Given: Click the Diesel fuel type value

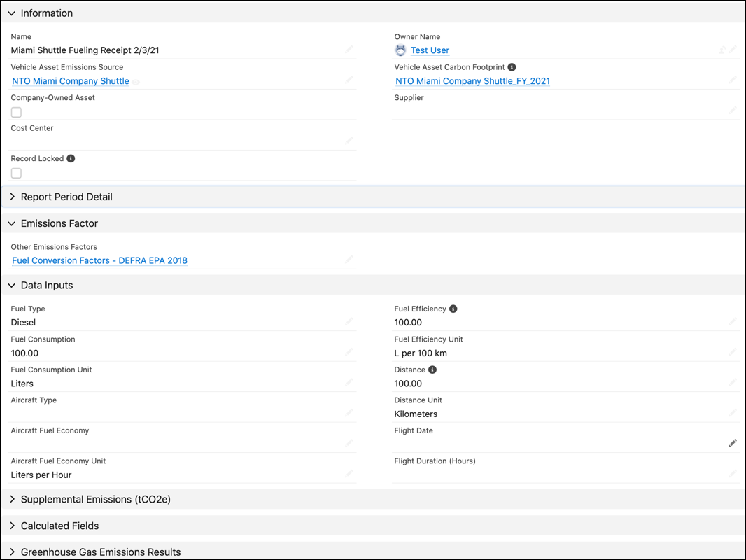Looking at the screenshot, I should click(23, 322).
